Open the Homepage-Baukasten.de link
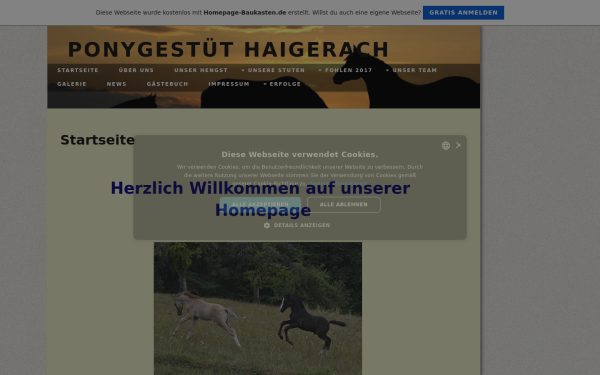The image size is (600, 375). pyautogui.click(x=245, y=13)
